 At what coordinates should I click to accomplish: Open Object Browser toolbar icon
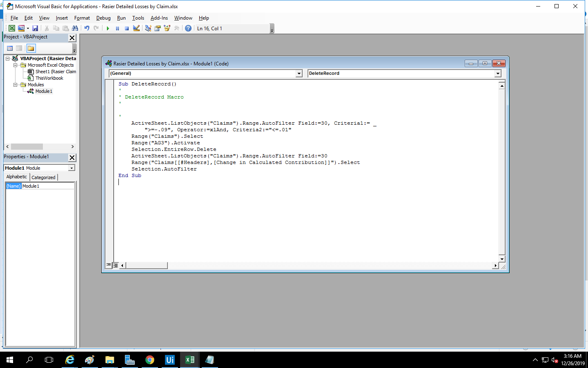[x=167, y=28]
